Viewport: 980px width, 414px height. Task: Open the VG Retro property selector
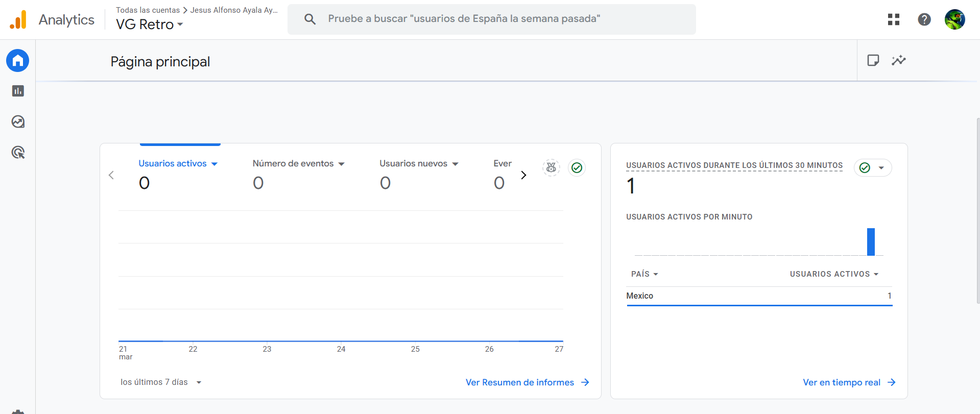click(149, 25)
